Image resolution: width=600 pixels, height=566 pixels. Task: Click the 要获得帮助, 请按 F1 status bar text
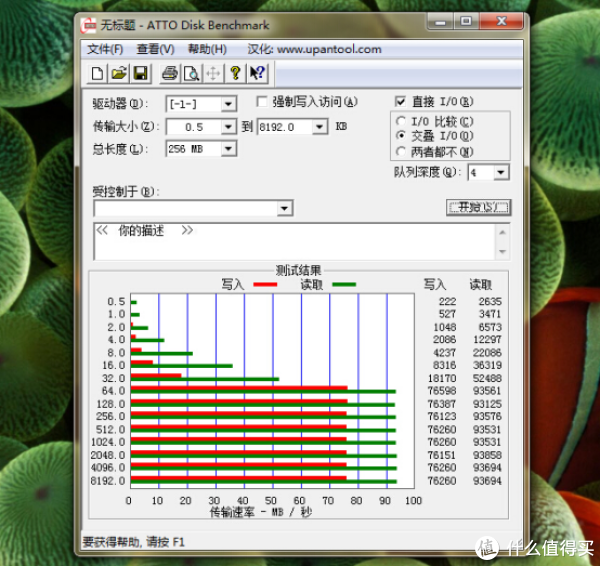click(x=134, y=542)
